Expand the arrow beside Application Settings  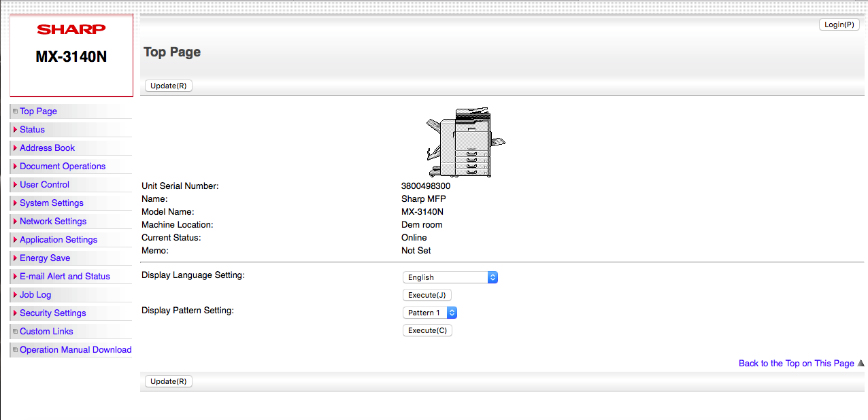[x=15, y=239]
